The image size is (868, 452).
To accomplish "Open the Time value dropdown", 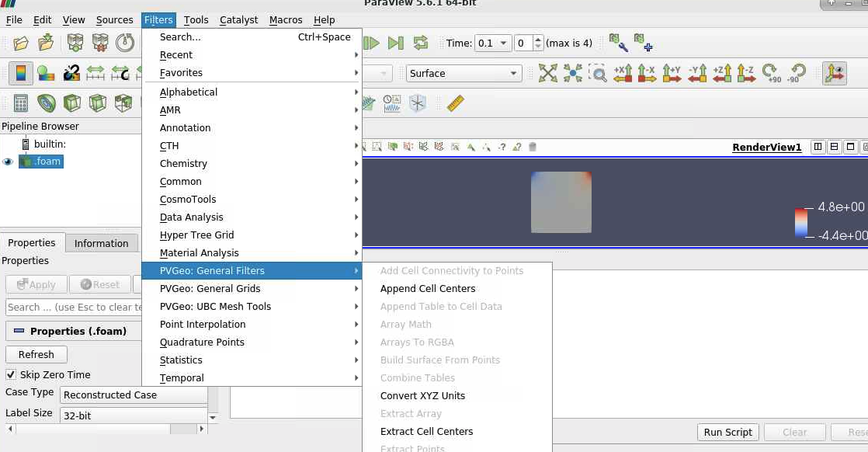I will 492,43.
